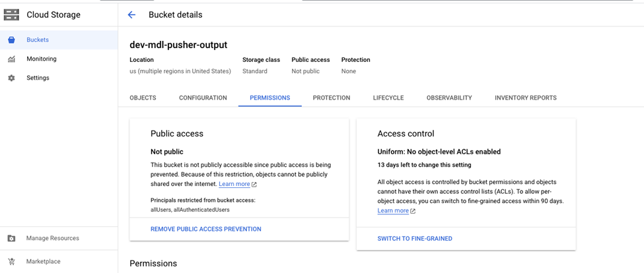
Task: Click the Not public value in header
Action: [x=306, y=71]
